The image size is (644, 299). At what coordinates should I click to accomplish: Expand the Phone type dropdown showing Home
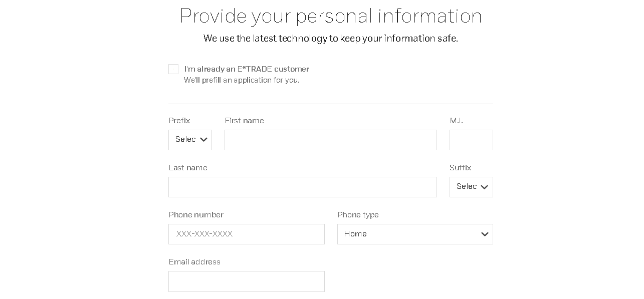(x=415, y=234)
